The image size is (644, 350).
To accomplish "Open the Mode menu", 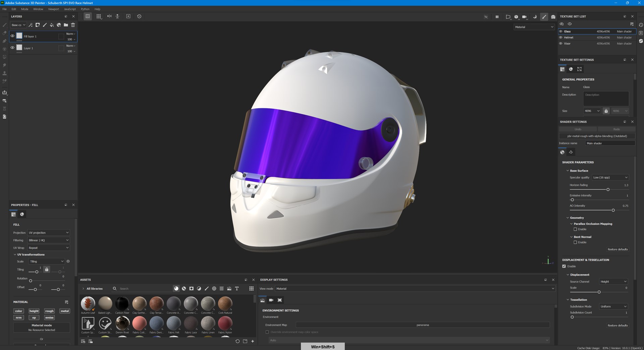I will 25,9.
